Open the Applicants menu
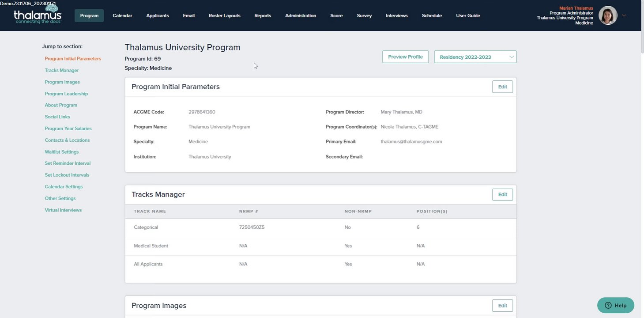Viewport: 644px width, 318px height. pyautogui.click(x=158, y=15)
